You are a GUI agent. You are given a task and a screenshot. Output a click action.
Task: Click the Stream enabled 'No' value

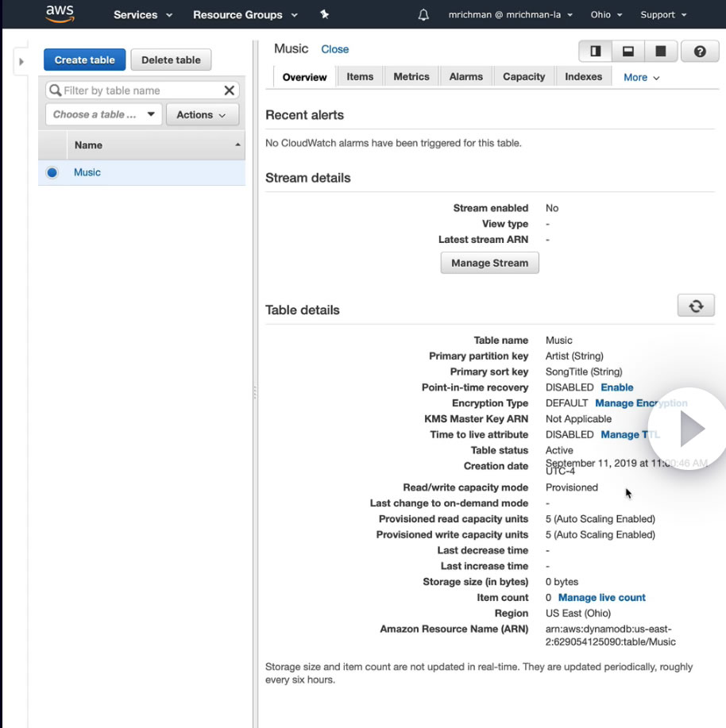click(x=552, y=209)
